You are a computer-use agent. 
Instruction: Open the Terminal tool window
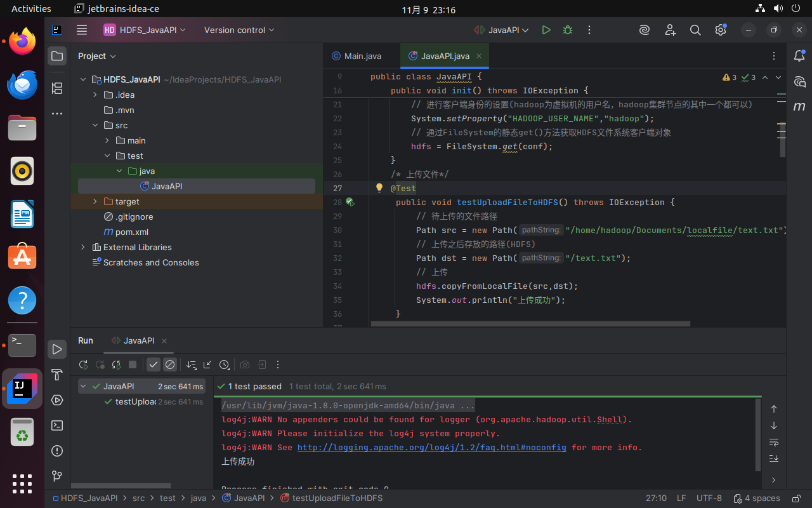pyautogui.click(x=57, y=425)
